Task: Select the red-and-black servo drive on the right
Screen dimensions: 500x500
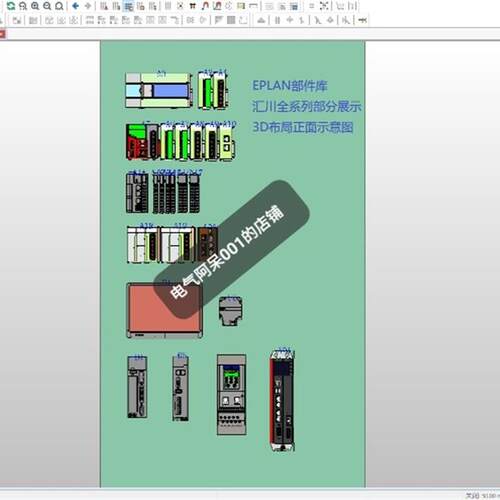Action: tap(282, 400)
